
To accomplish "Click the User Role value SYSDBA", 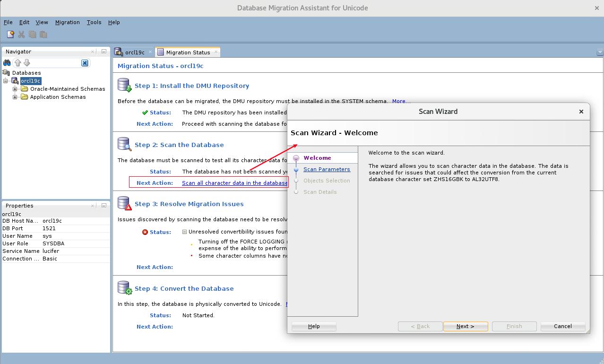I will click(53, 243).
